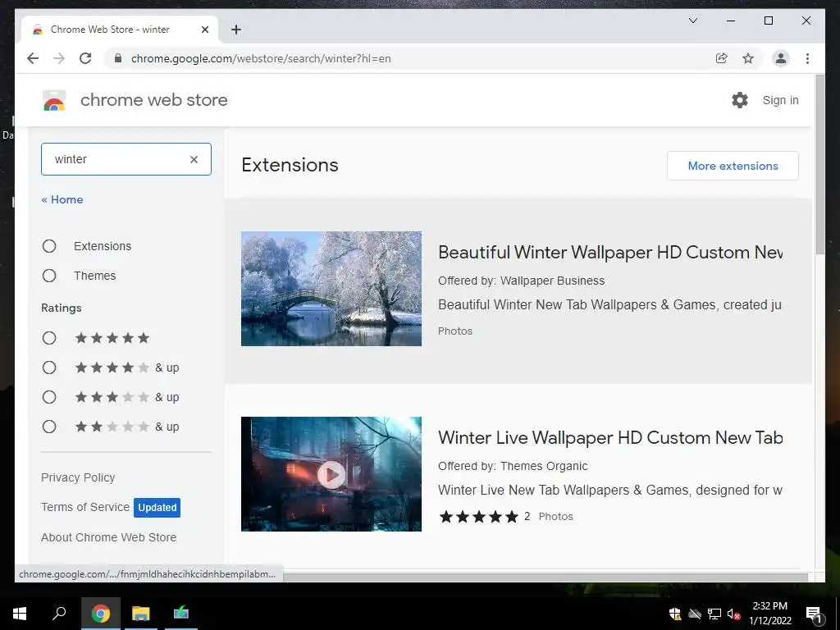Reload the Chrome Web Store page

(85, 58)
